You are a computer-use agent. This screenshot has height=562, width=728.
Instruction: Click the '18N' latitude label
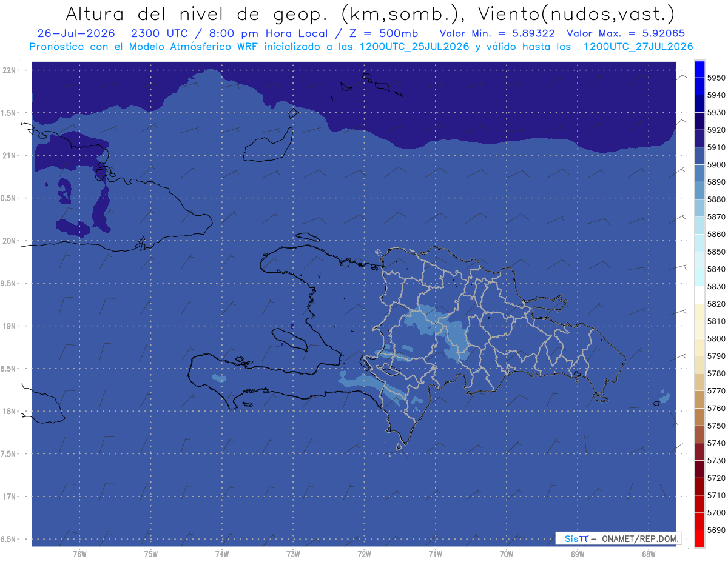(10, 411)
